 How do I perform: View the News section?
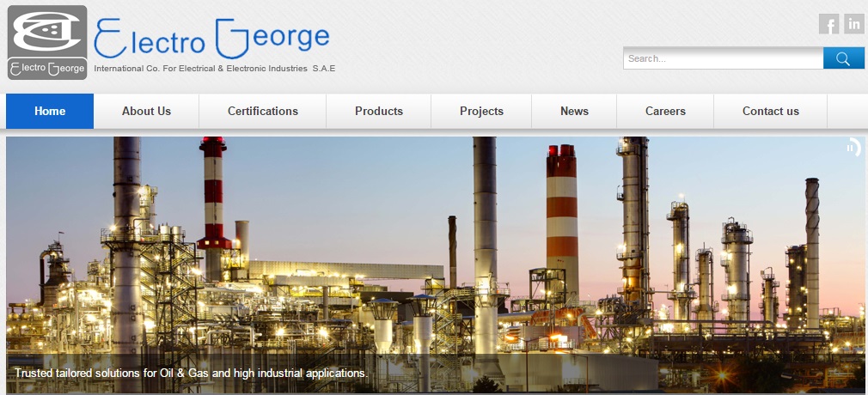[574, 111]
